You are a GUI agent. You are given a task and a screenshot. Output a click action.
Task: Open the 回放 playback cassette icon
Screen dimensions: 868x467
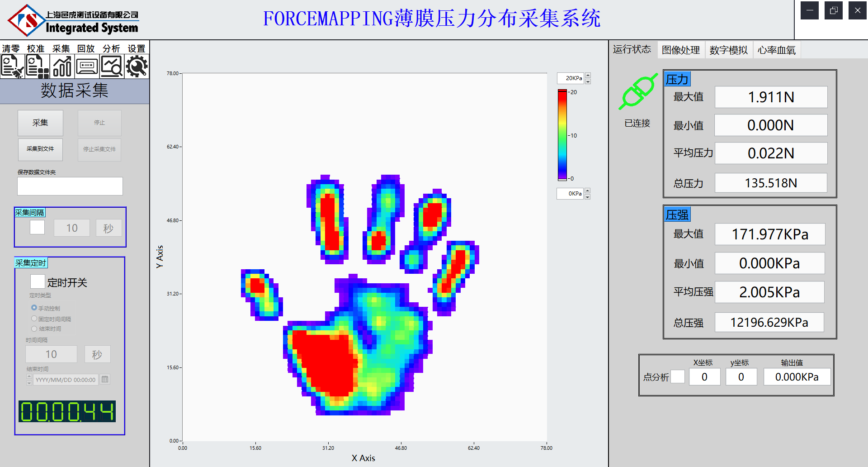coord(86,66)
